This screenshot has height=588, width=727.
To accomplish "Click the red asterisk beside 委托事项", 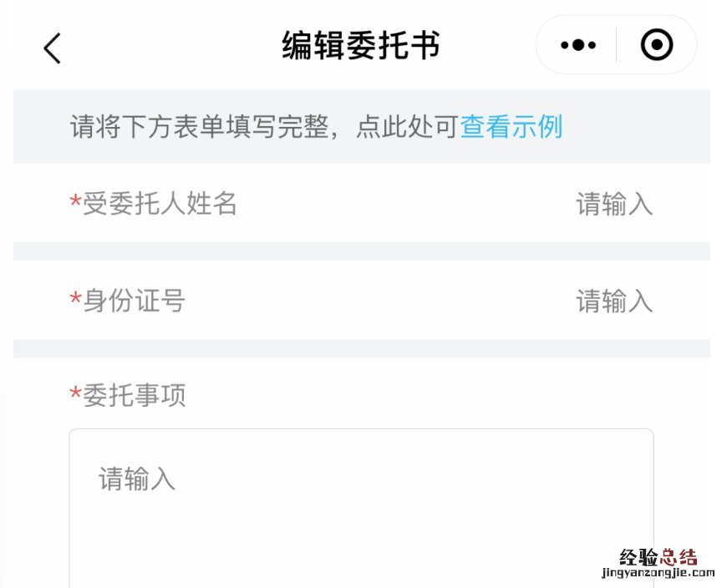I will (x=75, y=396).
